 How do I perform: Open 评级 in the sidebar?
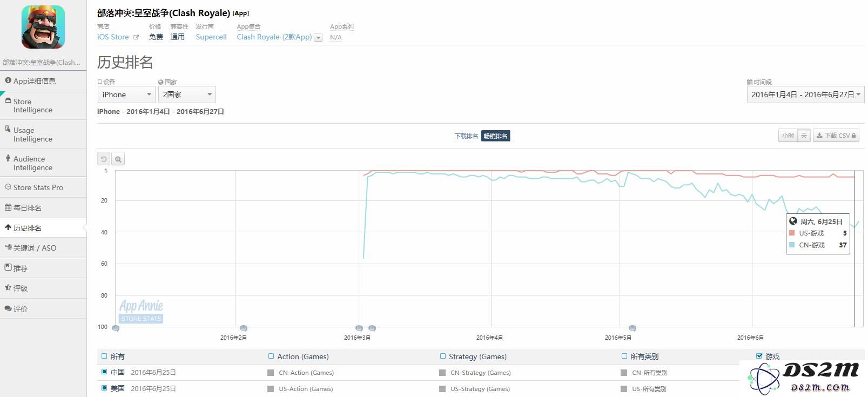[x=43, y=288]
